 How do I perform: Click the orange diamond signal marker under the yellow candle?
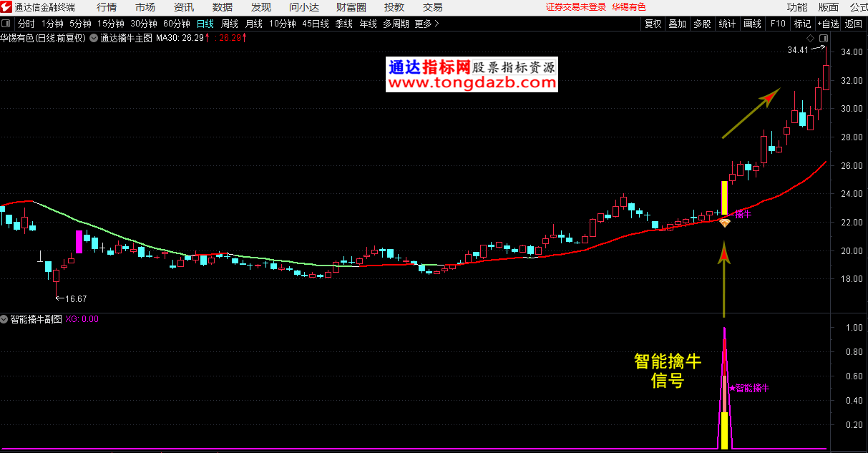pyautogui.click(x=724, y=223)
